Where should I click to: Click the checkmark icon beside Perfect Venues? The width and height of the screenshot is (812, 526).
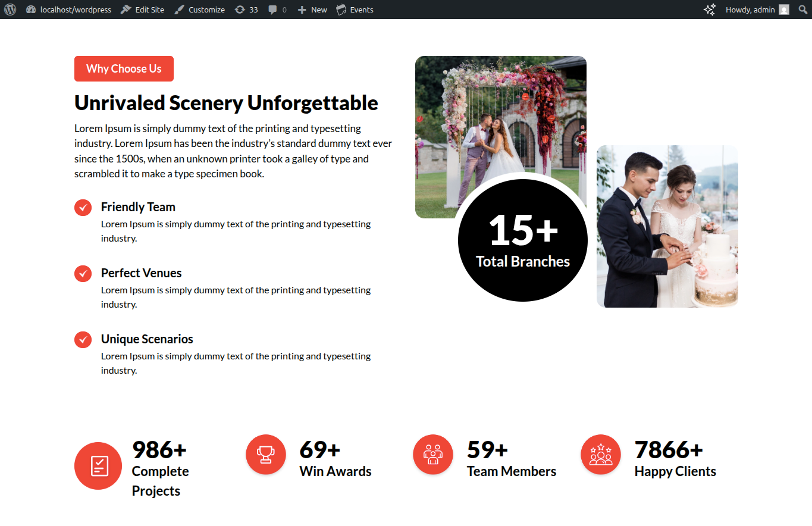83,274
